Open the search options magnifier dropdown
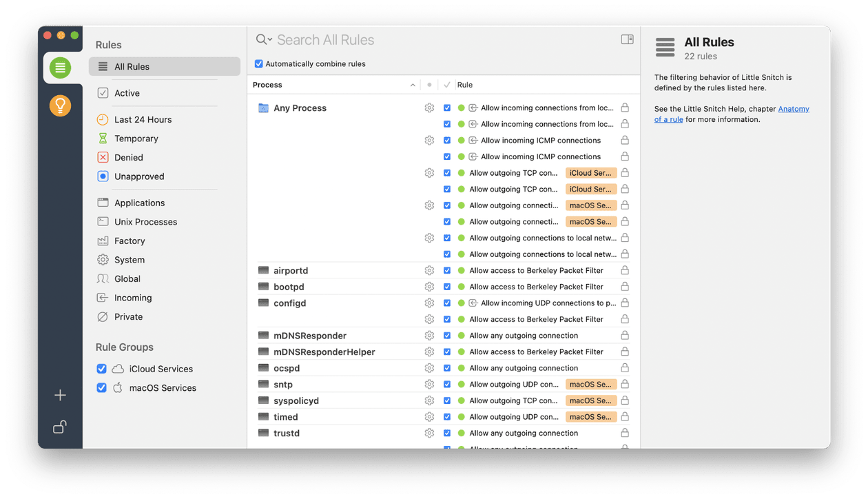The image size is (868, 499). click(264, 40)
